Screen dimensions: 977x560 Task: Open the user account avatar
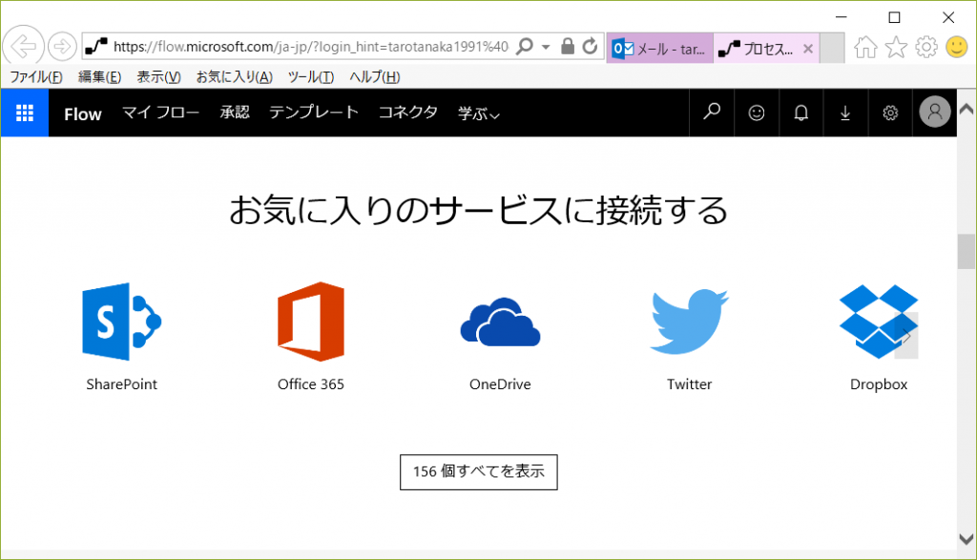click(935, 113)
